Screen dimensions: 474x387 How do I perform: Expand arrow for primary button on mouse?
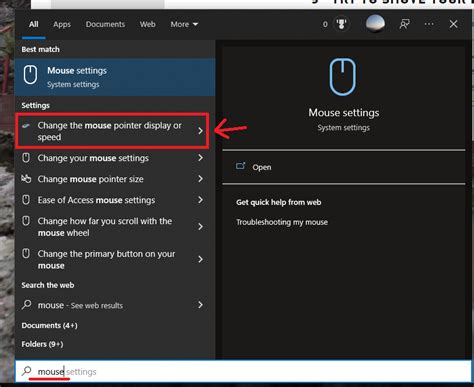pos(200,259)
